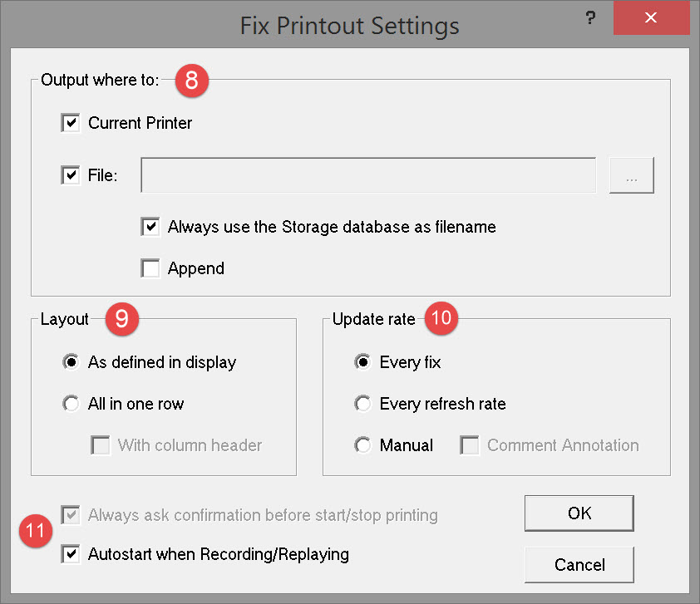Disable Always use the Storage database as filename
700x604 pixels.
[x=150, y=227]
